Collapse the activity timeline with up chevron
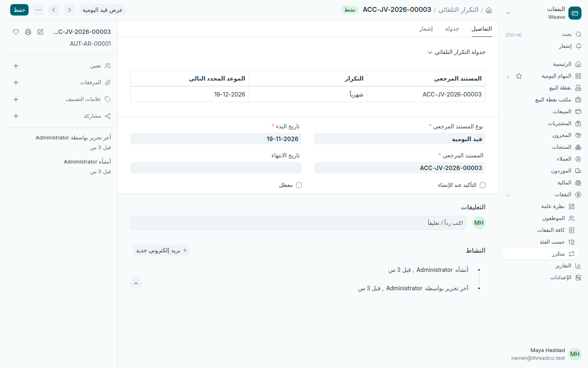Viewport: 588px width, 368px height. [136, 283]
